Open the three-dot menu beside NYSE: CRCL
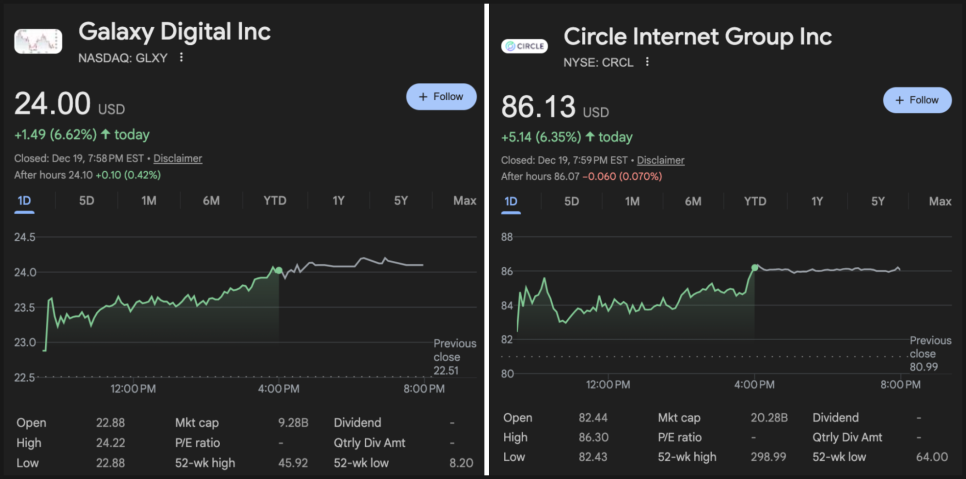The height and width of the screenshot is (479, 966). [x=647, y=62]
